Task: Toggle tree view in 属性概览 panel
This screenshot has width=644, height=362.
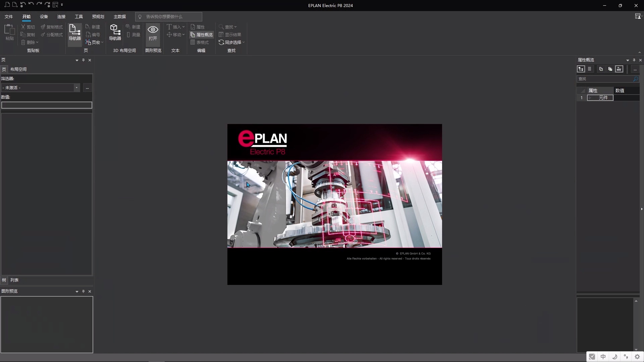Action: tap(581, 69)
